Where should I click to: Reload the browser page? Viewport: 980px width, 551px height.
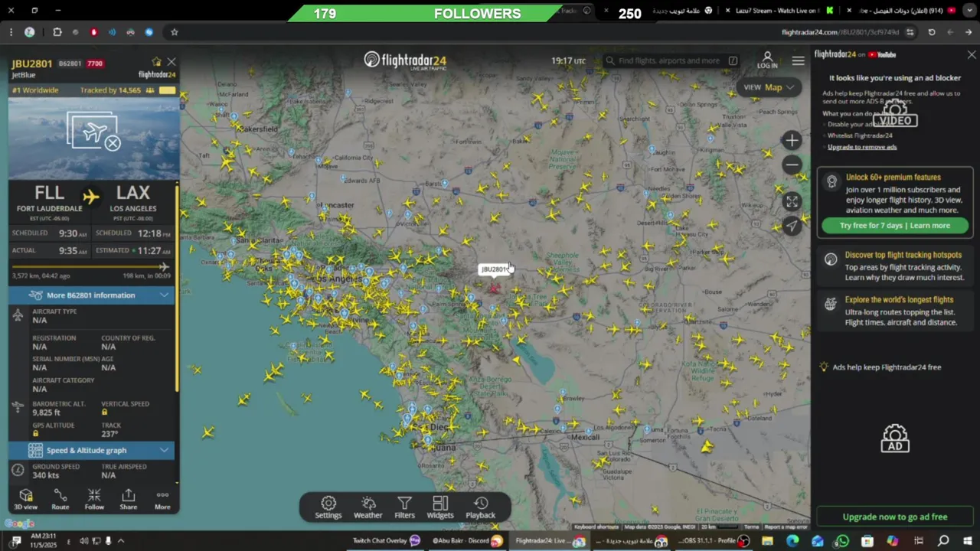click(x=932, y=32)
